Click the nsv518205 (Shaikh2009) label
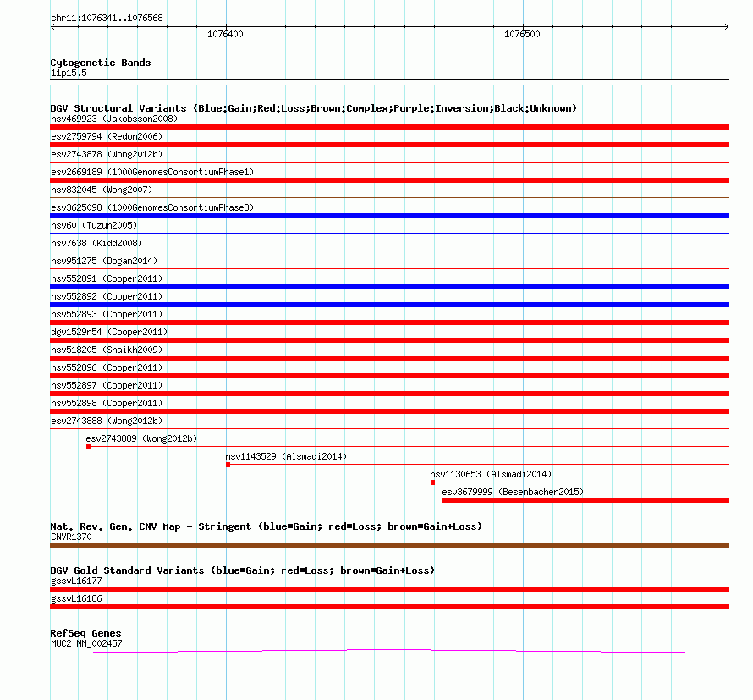Image resolution: width=753 pixels, height=700 pixels. click(107, 350)
